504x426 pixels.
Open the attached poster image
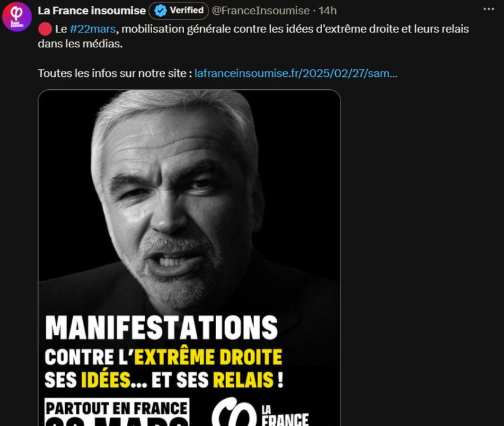pyautogui.click(x=190, y=258)
